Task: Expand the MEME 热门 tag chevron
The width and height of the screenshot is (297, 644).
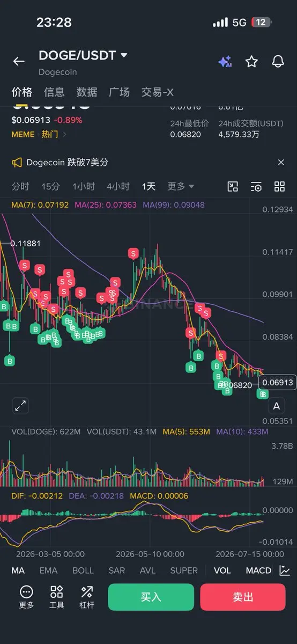Action: click(65, 134)
